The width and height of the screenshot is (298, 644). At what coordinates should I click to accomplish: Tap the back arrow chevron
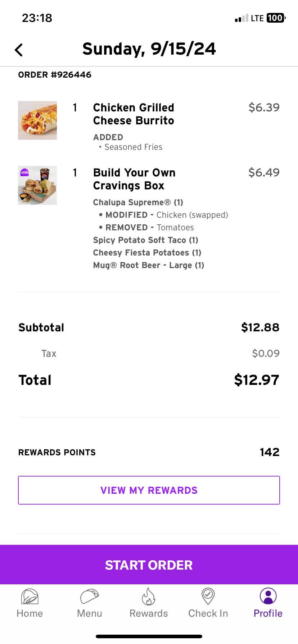(x=19, y=50)
